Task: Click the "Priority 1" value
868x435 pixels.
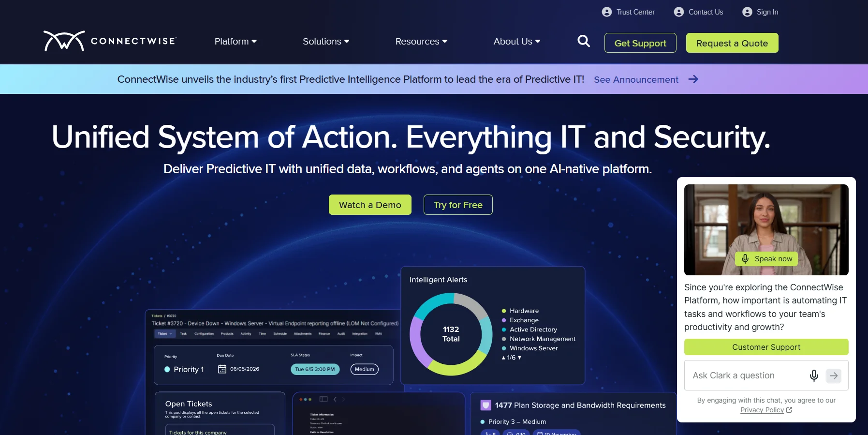Action: pos(189,369)
